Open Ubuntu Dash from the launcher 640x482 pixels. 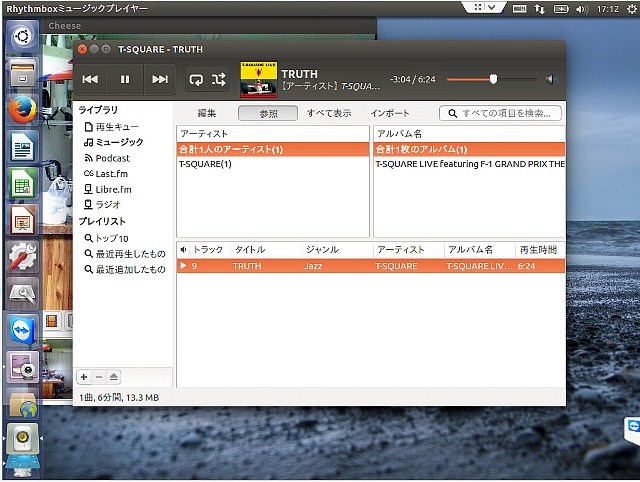coord(22,37)
